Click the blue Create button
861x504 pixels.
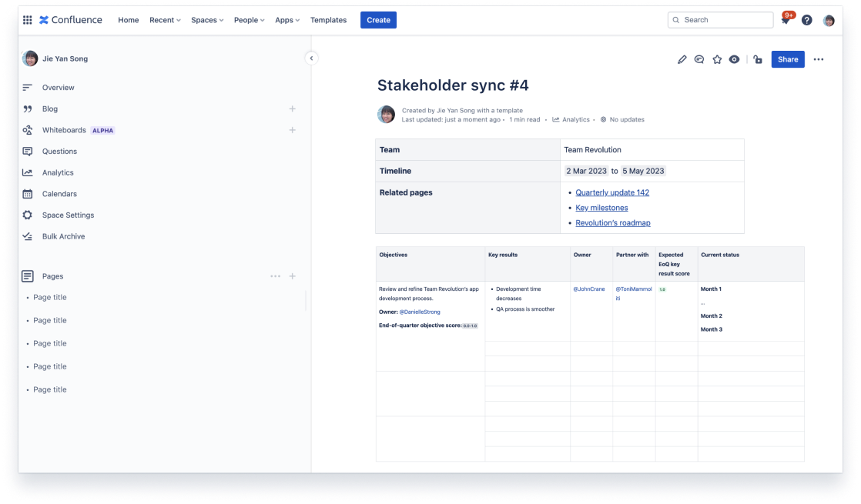[x=378, y=20]
